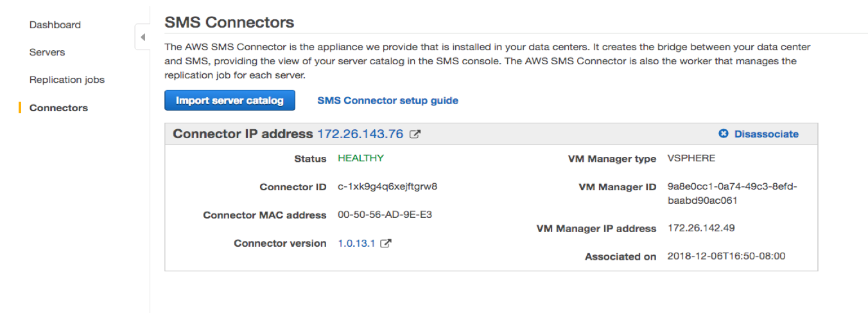
Task: Click the VM Manager IP address value
Action: click(701, 228)
